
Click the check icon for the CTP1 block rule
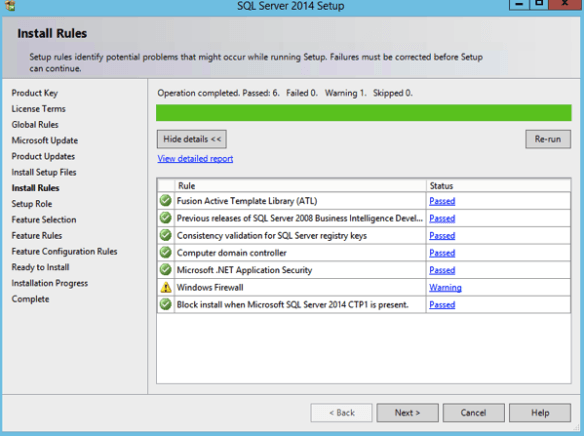coord(165,304)
